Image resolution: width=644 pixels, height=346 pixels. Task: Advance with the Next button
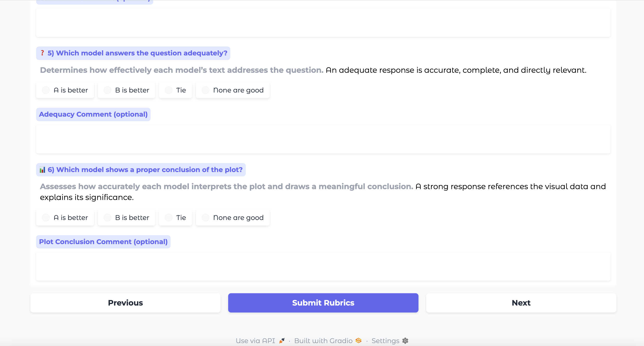click(521, 303)
